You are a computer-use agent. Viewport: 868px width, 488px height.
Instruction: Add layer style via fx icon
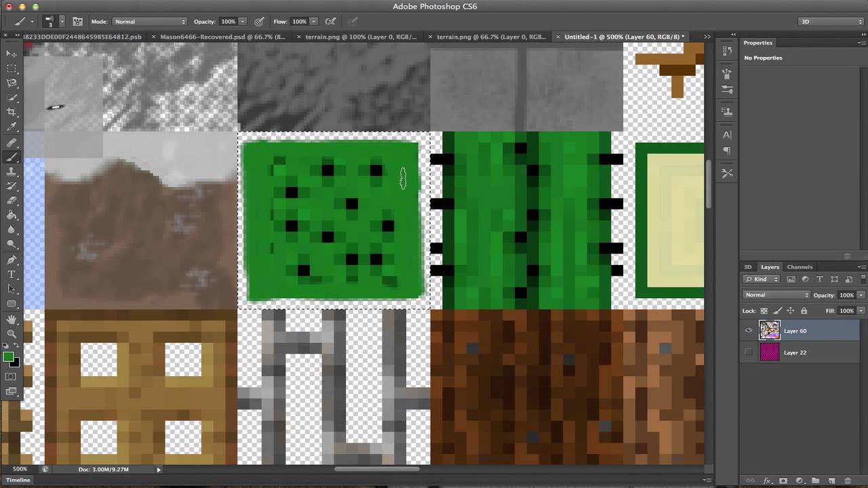(x=768, y=481)
